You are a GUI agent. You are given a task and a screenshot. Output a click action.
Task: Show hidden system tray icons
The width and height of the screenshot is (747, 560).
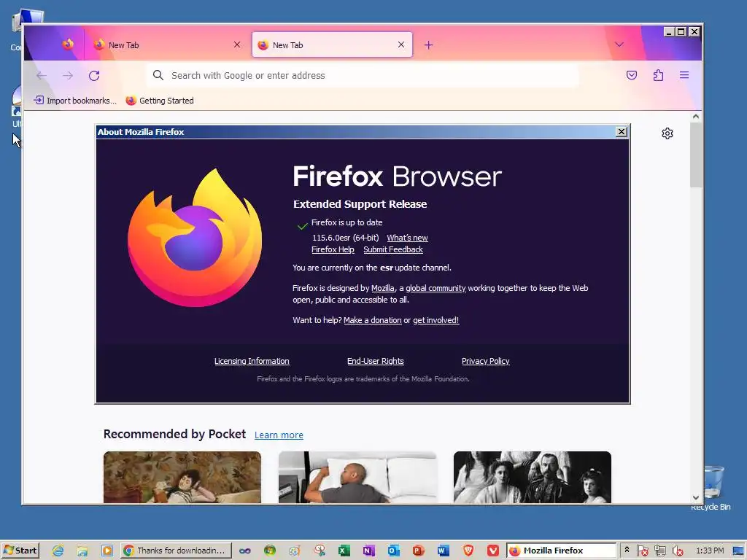click(x=627, y=550)
